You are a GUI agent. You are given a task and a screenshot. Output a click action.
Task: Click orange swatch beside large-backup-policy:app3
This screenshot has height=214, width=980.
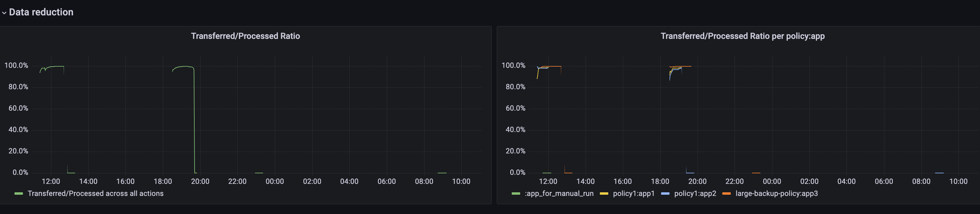pos(727,194)
